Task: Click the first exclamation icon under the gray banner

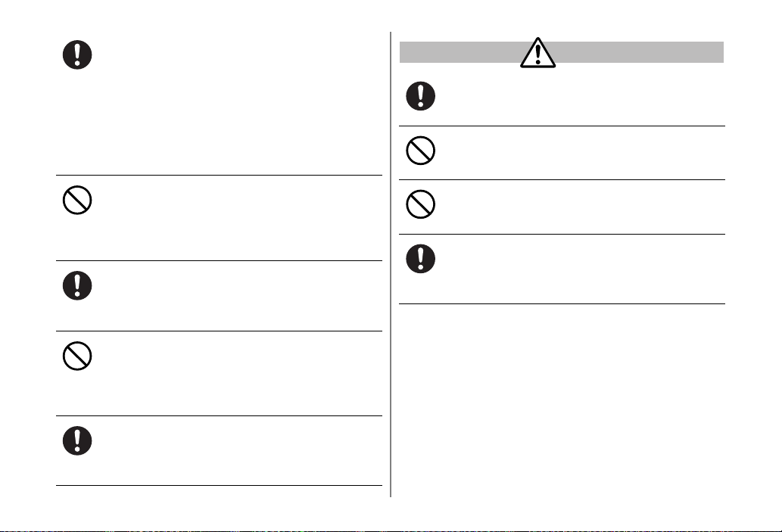Action: 420,96
